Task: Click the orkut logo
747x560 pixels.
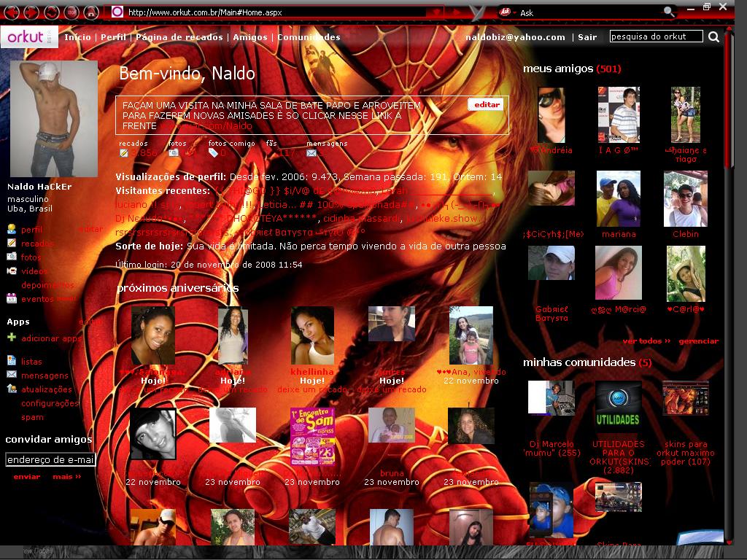Action: point(29,36)
